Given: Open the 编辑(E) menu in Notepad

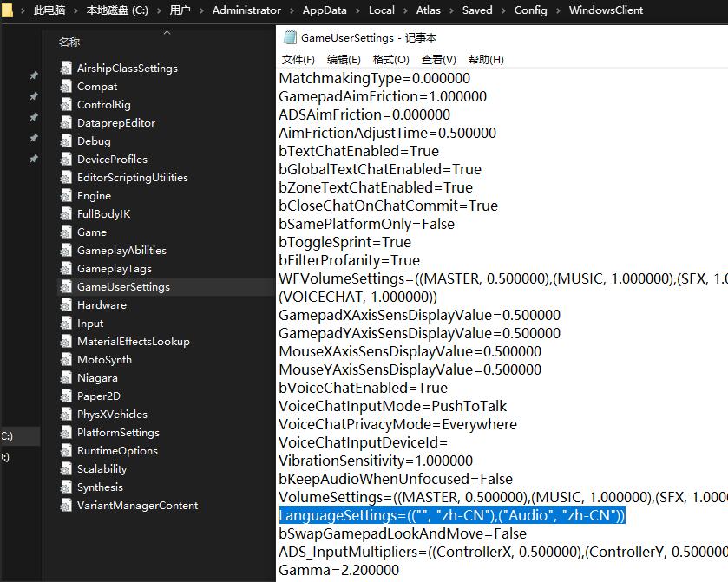Looking at the screenshot, I should (x=344, y=59).
